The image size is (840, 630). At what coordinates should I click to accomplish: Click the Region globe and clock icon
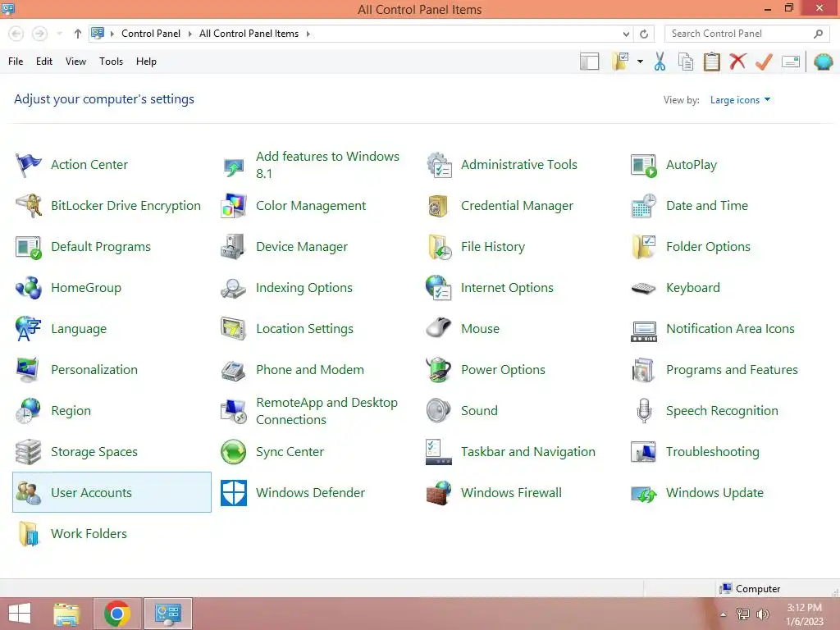(x=29, y=411)
